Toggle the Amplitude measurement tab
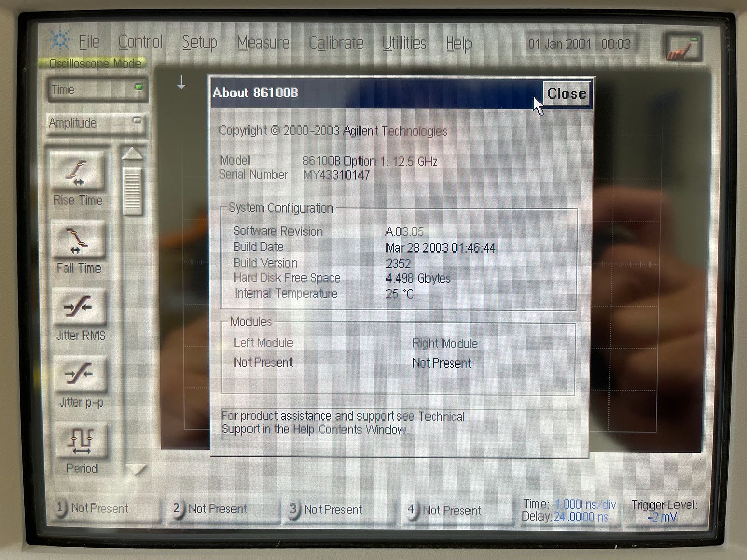747x560 pixels. pos(95,123)
